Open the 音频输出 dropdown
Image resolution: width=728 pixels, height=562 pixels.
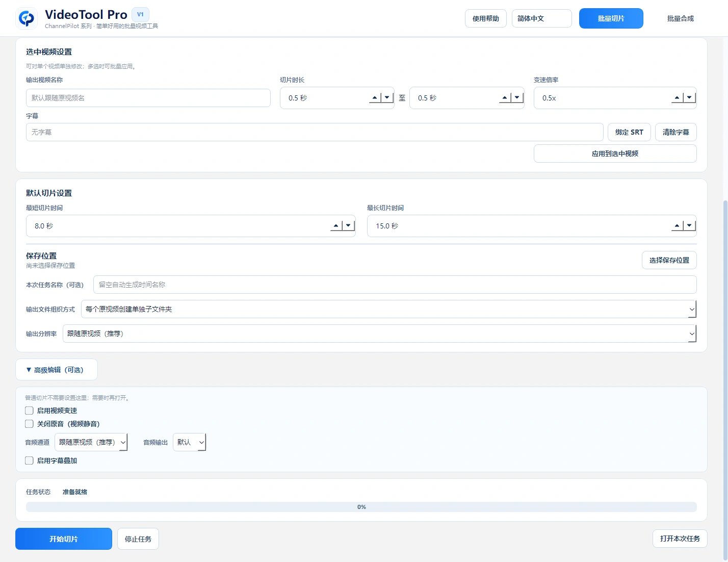tap(189, 442)
